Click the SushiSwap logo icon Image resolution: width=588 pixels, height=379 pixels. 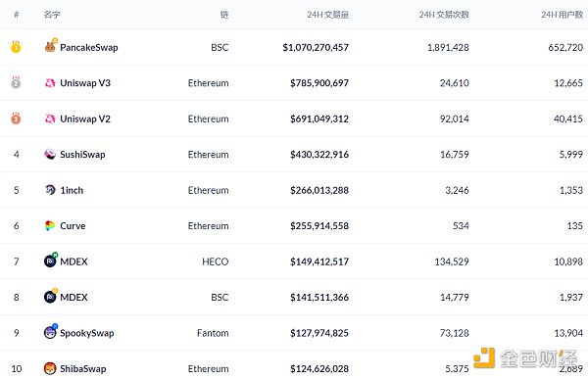click(x=50, y=154)
